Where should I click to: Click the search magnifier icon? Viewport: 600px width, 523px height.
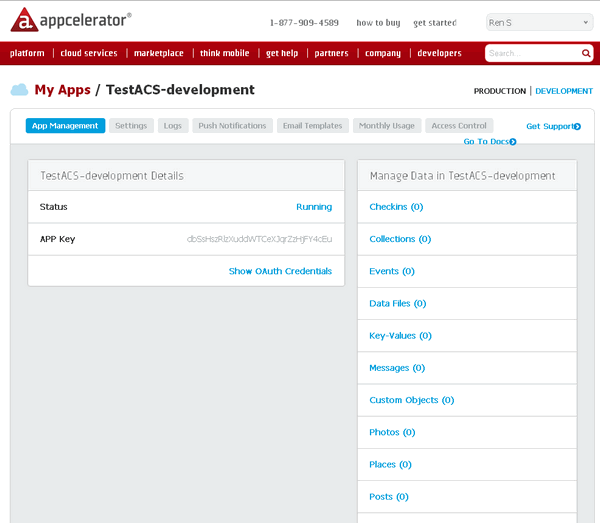pyautogui.click(x=585, y=53)
